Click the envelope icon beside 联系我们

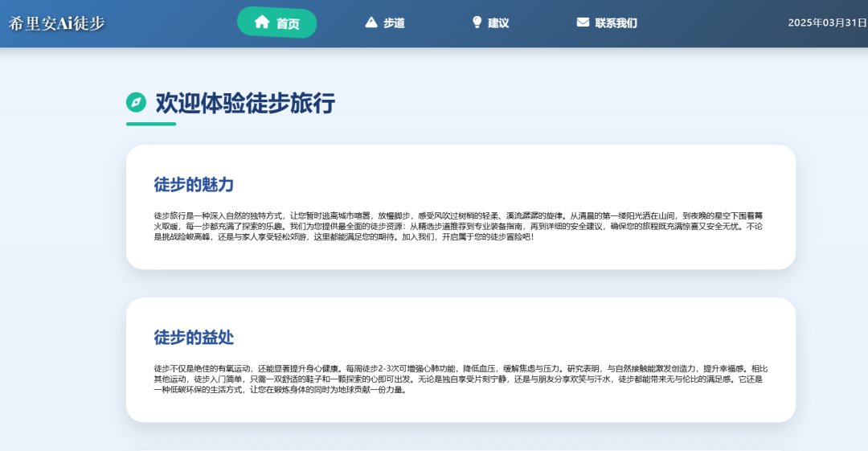[x=583, y=23]
